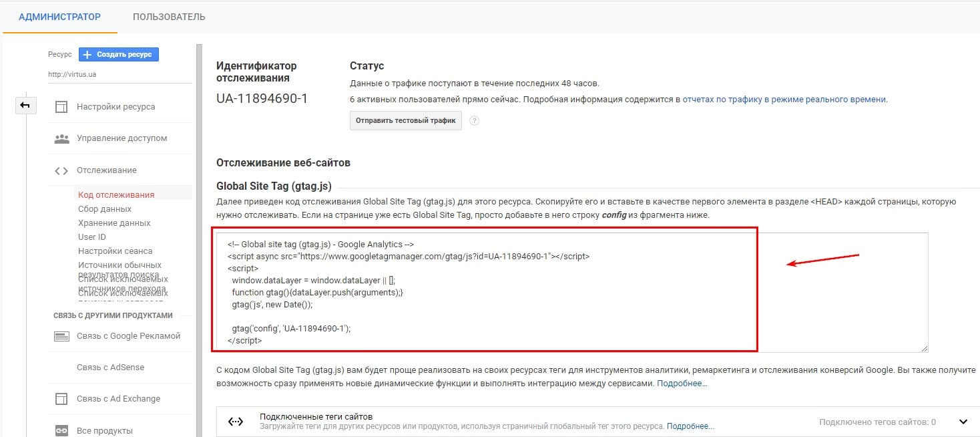Click Отправить тестовый трафик button
The height and width of the screenshot is (437, 980).
tap(406, 121)
